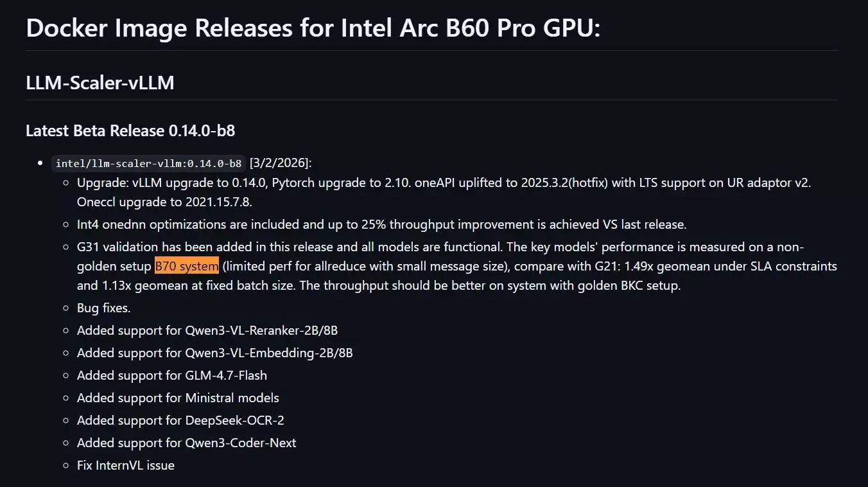Click the "Docker Image Releases" main heading
The height and width of the screenshot is (487, 868).
pos(313,28)
